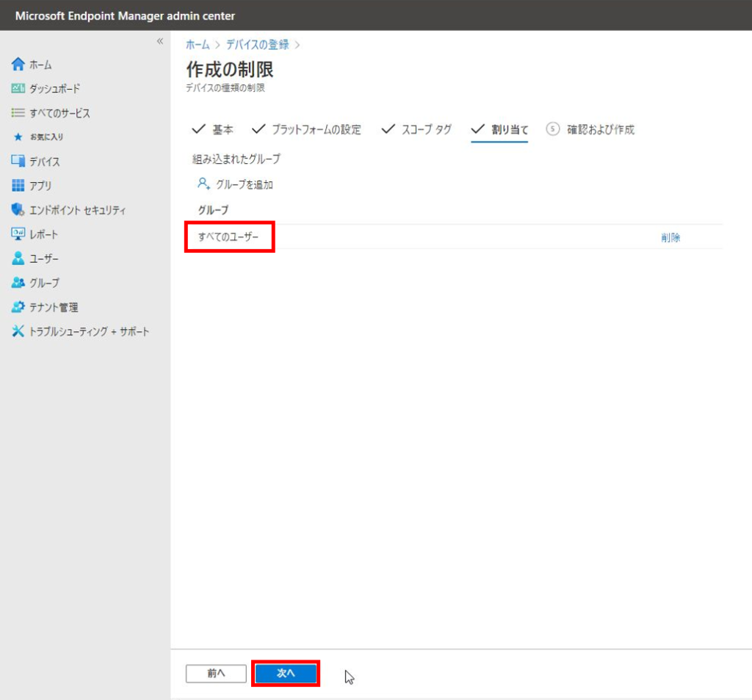This screenshot has height=700, width=752.
Task: Open デバイス in the sidebar menu
Action: click(x=45, y=162)
